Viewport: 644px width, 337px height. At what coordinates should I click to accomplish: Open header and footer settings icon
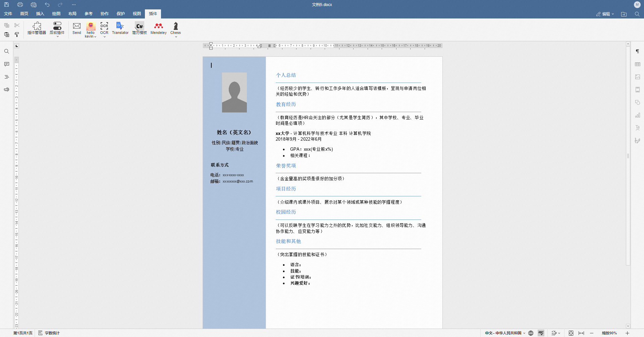pos(638,90)
